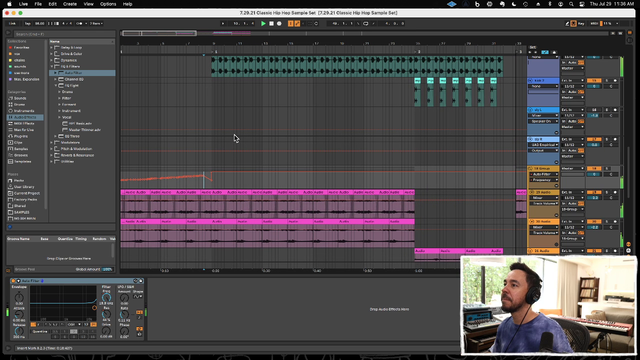
Task: Open the SAMPLES folder place
Action: click(22, 212)
